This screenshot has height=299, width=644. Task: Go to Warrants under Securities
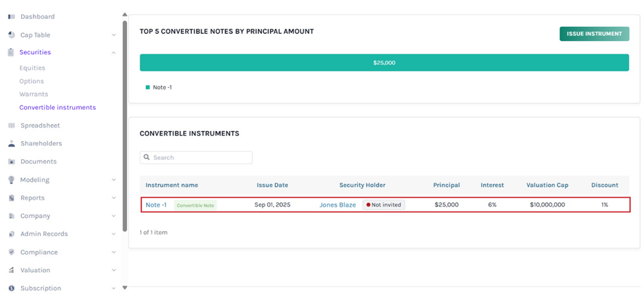34,94
